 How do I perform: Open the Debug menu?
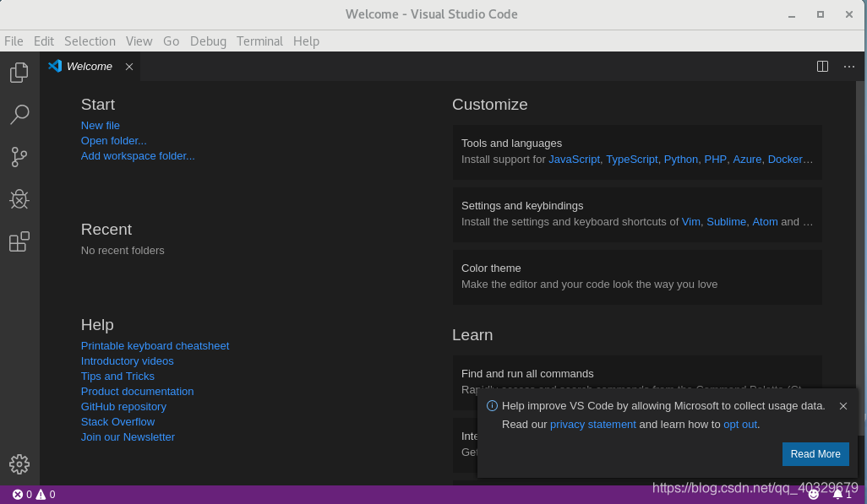point(208,41)
